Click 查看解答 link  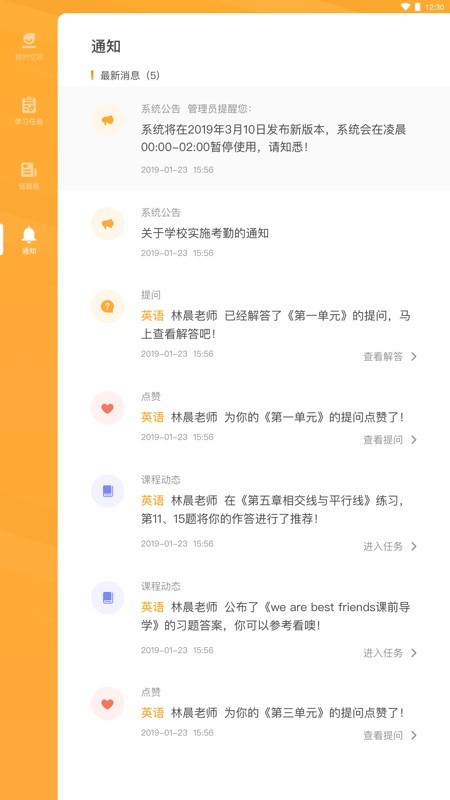383,357
